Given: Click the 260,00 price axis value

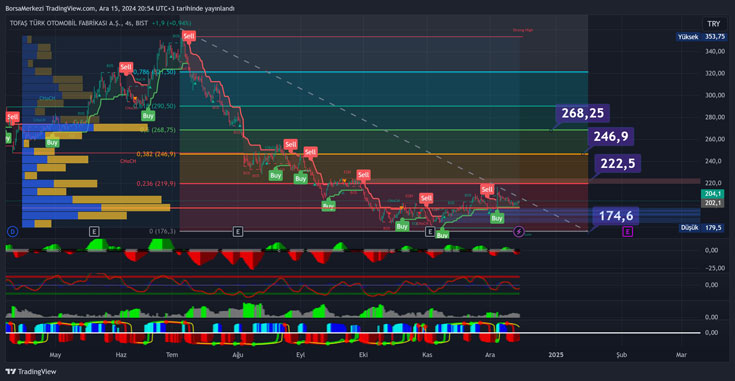Looking at the screenshot, I should [x=715, y=139].
